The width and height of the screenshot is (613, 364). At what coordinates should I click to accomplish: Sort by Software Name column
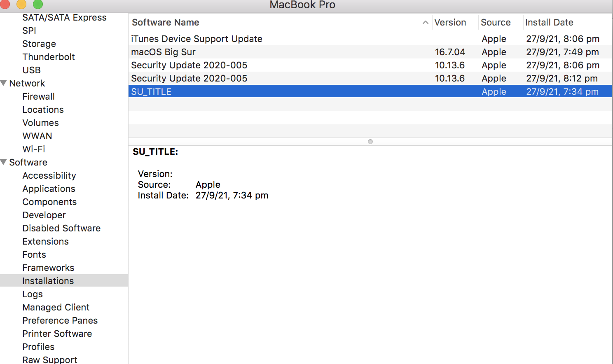coord(280,22)
